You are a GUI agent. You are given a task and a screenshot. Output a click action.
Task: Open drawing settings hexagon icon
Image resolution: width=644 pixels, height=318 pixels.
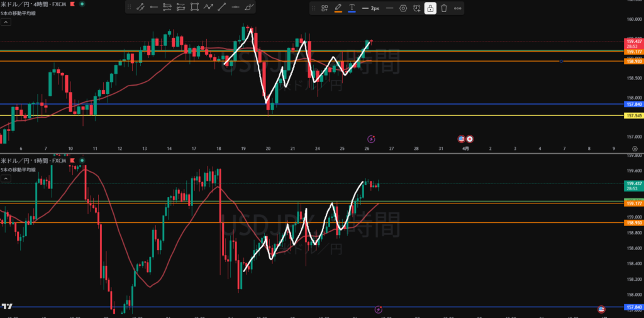tap(403, 8)
